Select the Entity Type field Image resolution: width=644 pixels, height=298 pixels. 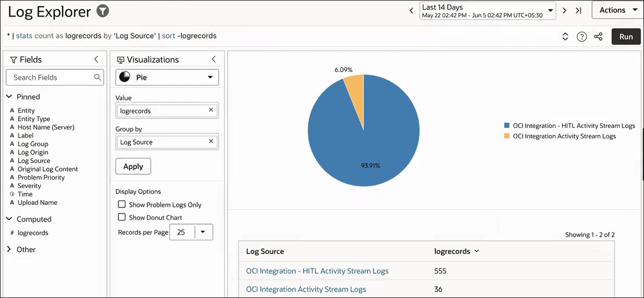point(34,119)
